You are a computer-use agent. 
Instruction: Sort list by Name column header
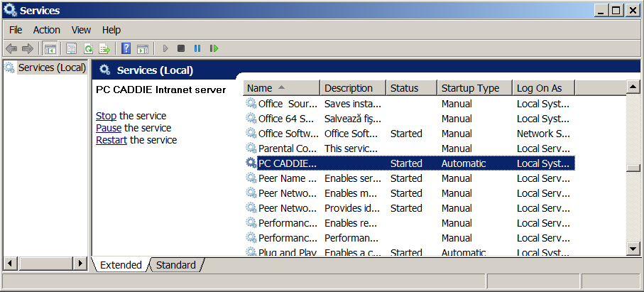pos(280,88)
